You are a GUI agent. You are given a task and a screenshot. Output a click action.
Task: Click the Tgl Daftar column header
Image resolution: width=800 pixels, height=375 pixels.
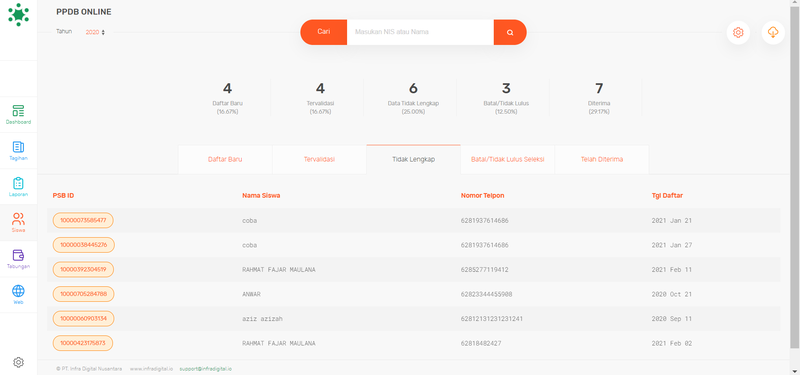667,195
